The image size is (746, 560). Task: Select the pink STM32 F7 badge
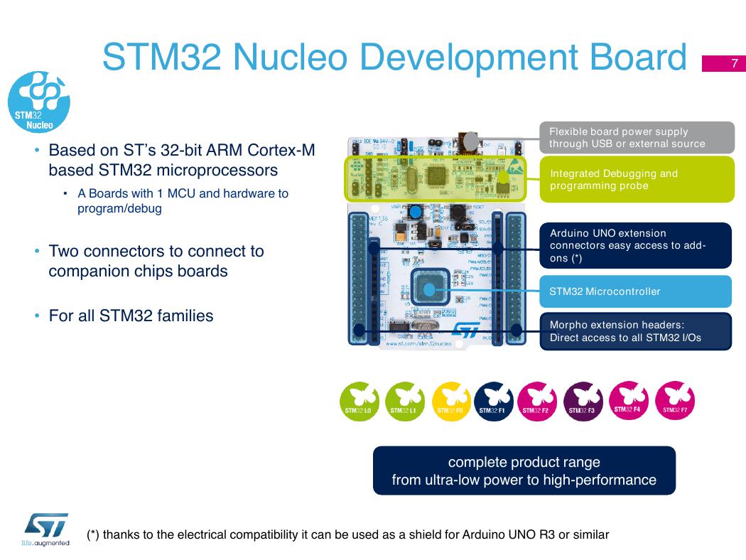[x=675, y=400]
